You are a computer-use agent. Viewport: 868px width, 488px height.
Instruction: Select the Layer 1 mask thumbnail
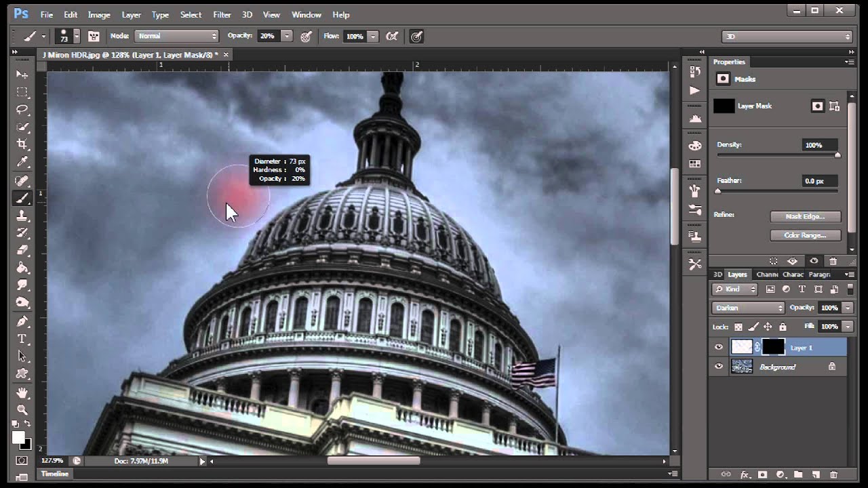[x=773, y=347]
